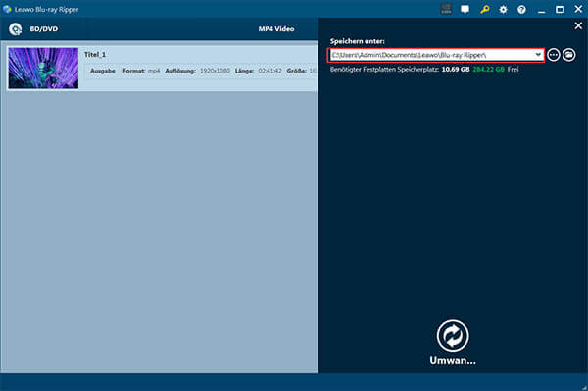
Task: Click the Ausgabe label in Titel_1 row
Action: 103,71
